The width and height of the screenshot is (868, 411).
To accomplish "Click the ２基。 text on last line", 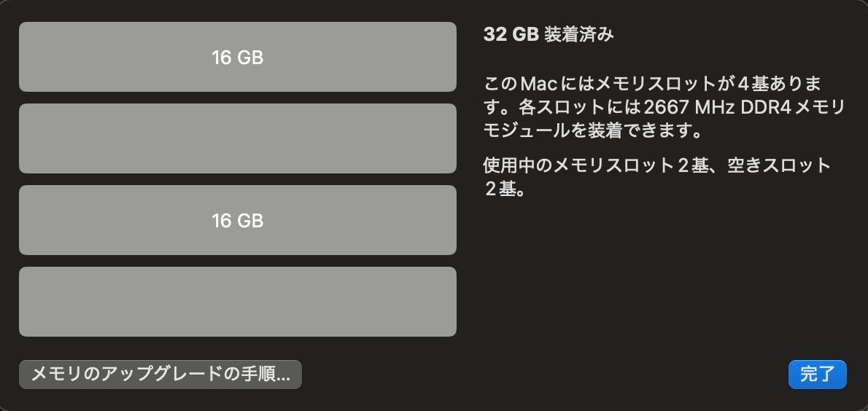I will [x=504, y=189].
